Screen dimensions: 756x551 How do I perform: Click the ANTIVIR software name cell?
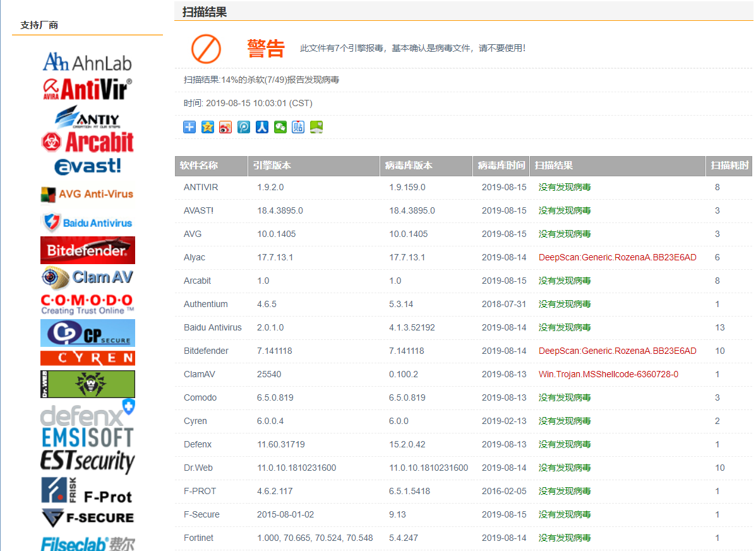(x=201, y=187)
